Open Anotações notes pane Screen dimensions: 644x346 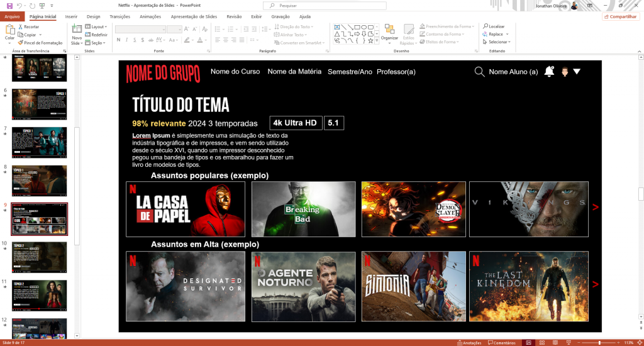(x=469, y=343)
